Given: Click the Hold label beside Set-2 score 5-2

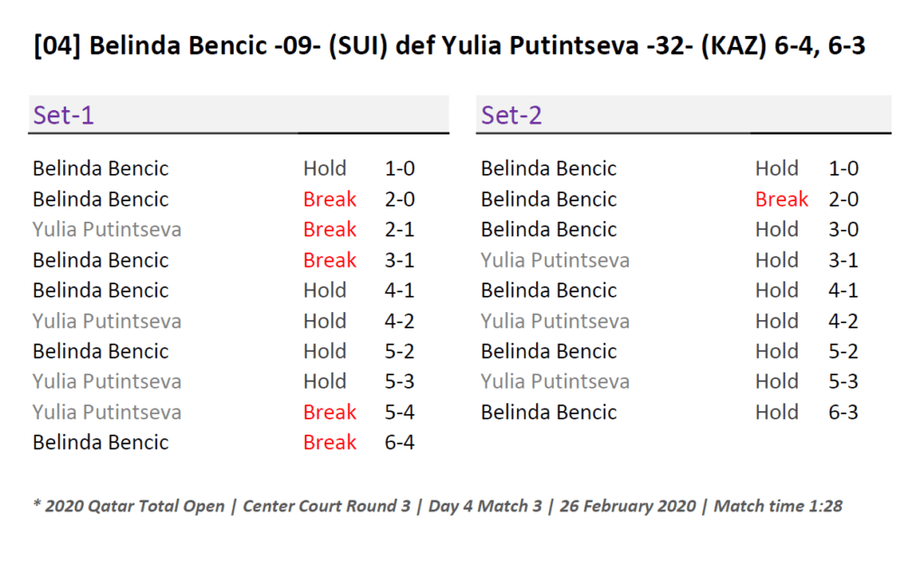Looking at the screenshot, I should (777, 351).
